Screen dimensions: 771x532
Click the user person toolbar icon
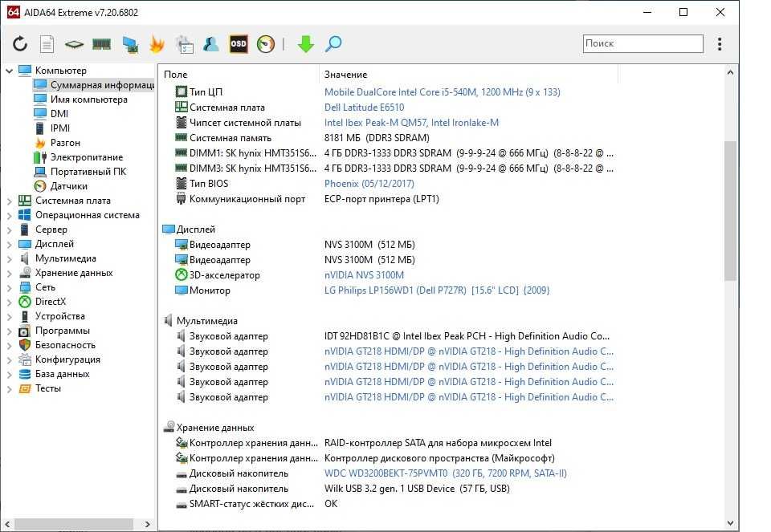[x=211, y=43]
